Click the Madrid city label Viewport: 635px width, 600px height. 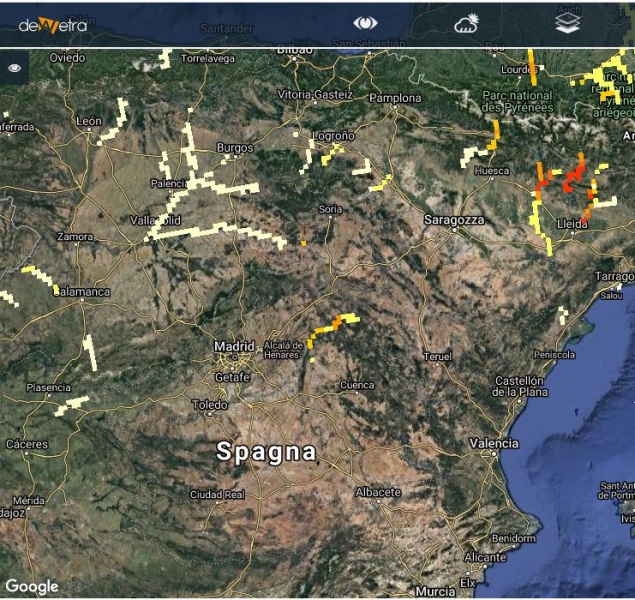point(234,346)
